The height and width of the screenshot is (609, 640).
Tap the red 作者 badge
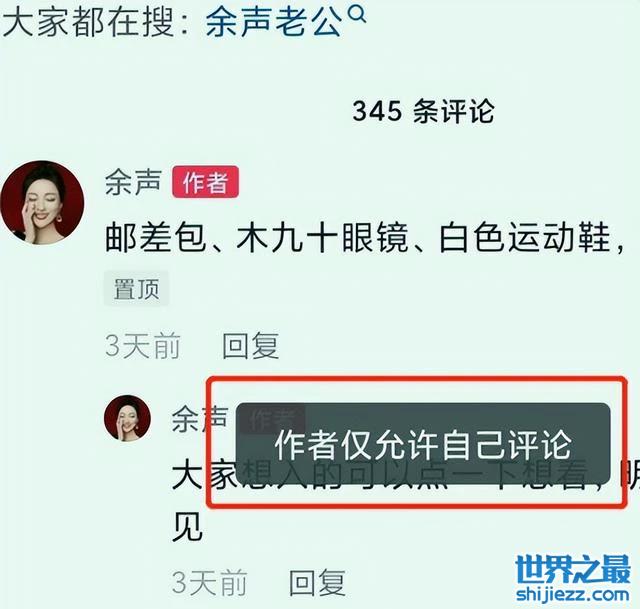205,182
